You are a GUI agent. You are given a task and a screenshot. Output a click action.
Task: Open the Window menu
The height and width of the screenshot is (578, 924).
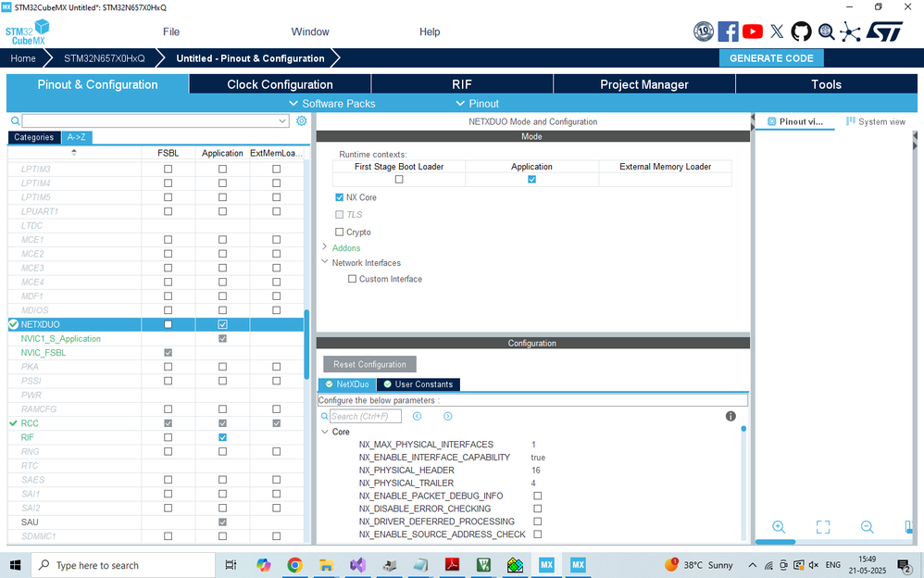click(x=309, y=31)
